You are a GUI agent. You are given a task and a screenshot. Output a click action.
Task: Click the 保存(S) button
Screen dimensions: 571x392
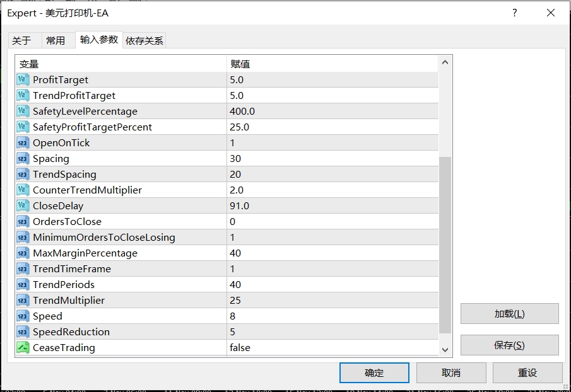[x=509, y=345]
